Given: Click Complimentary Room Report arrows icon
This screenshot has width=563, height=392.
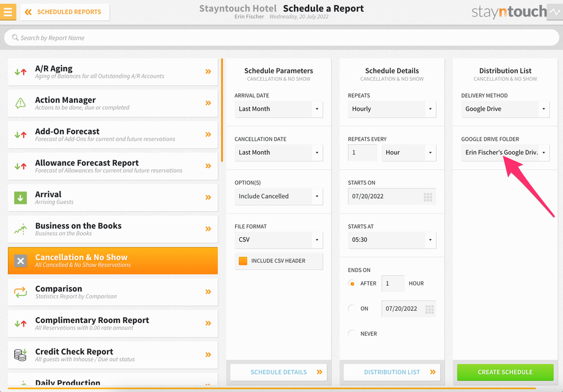Looking at the screenshot, I should [x=20, y=324].
